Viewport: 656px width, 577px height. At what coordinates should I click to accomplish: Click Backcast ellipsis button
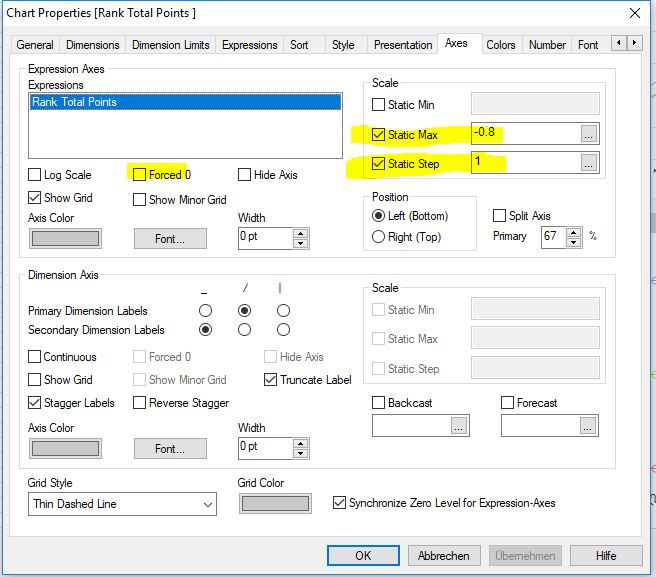(458, 426)
